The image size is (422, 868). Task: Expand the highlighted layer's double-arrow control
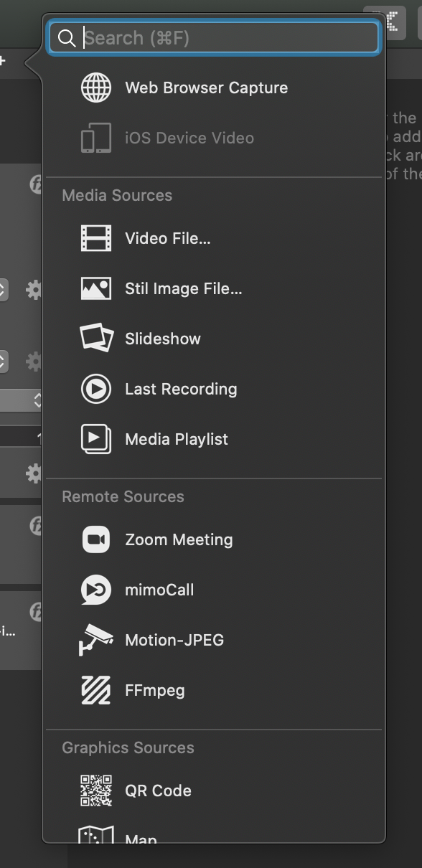pos(37,401)
